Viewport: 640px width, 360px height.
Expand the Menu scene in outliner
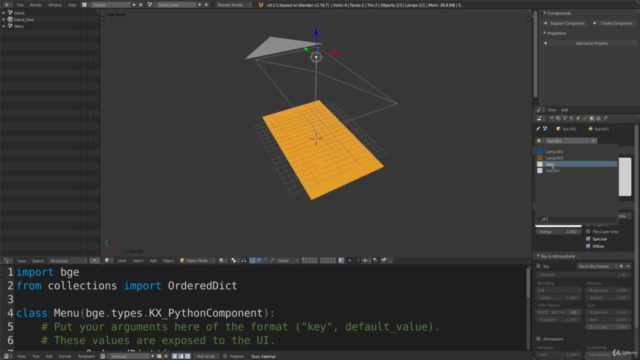coord(4,26)
